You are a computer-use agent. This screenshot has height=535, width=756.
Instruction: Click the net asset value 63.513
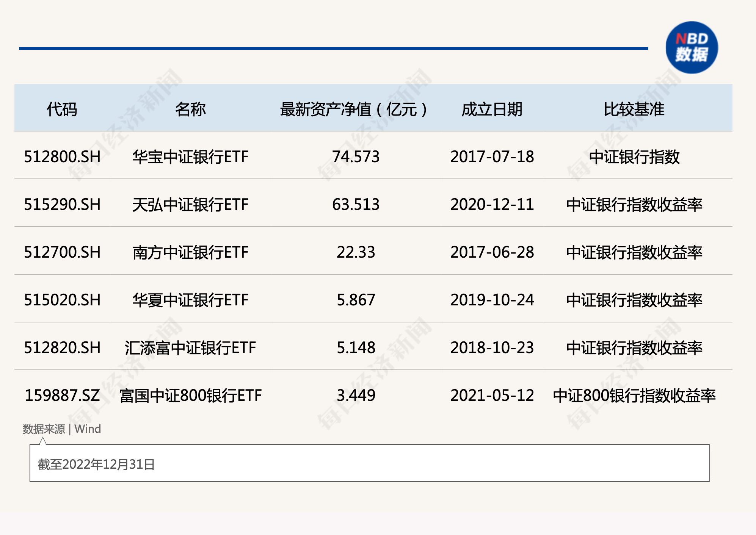click(356, 204)
